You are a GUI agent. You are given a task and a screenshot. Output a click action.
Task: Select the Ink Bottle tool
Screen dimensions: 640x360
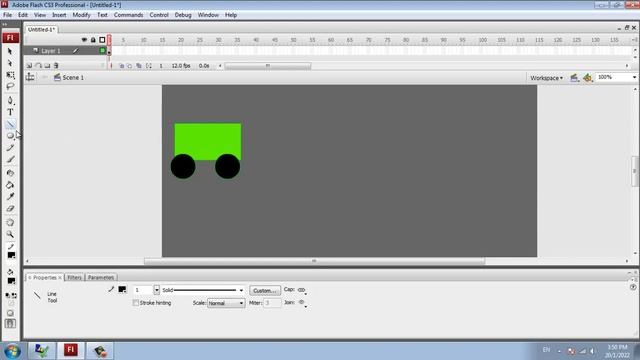tap(10, 173)
